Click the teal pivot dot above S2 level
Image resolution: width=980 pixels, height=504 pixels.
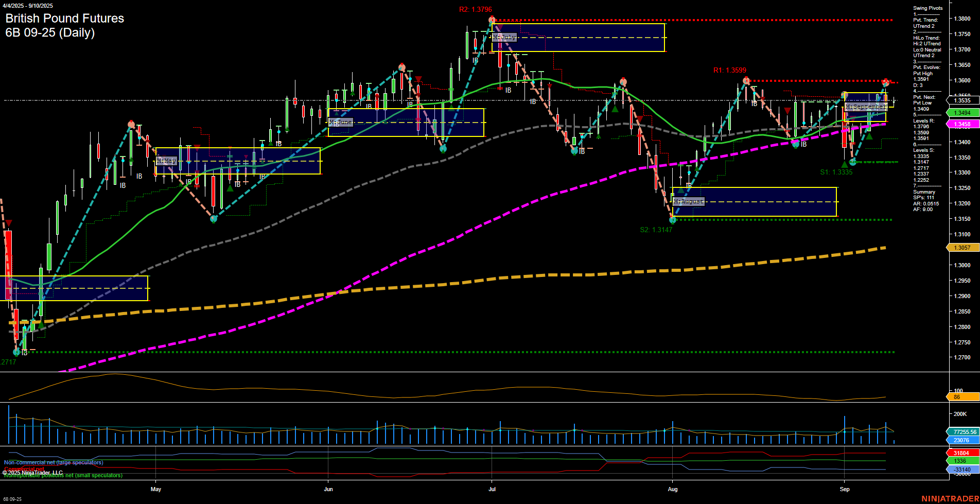coord(672,220)
